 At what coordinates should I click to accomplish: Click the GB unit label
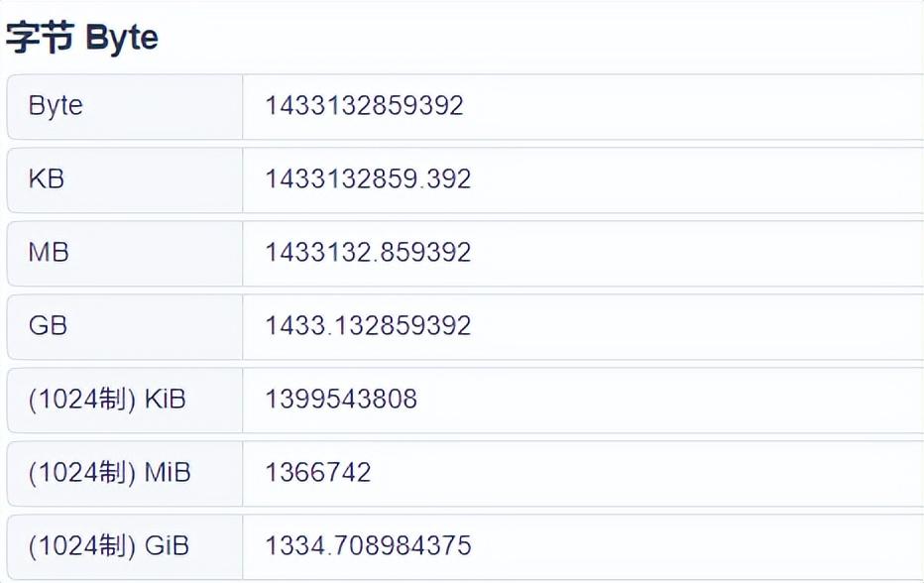tap(48, 326)
